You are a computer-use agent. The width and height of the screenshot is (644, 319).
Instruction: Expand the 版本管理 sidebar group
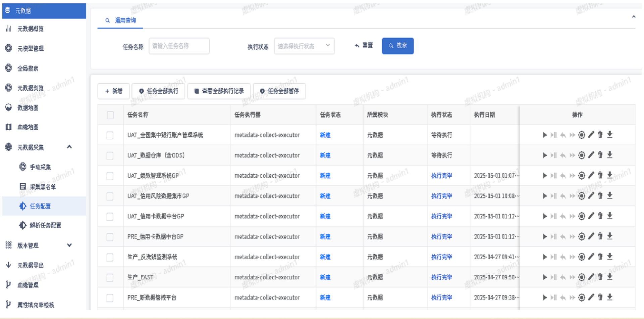[69, 245]
